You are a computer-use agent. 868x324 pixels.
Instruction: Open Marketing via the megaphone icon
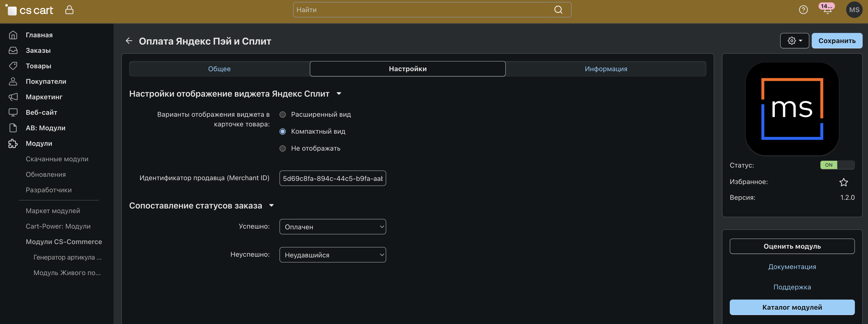pos(13,97)
